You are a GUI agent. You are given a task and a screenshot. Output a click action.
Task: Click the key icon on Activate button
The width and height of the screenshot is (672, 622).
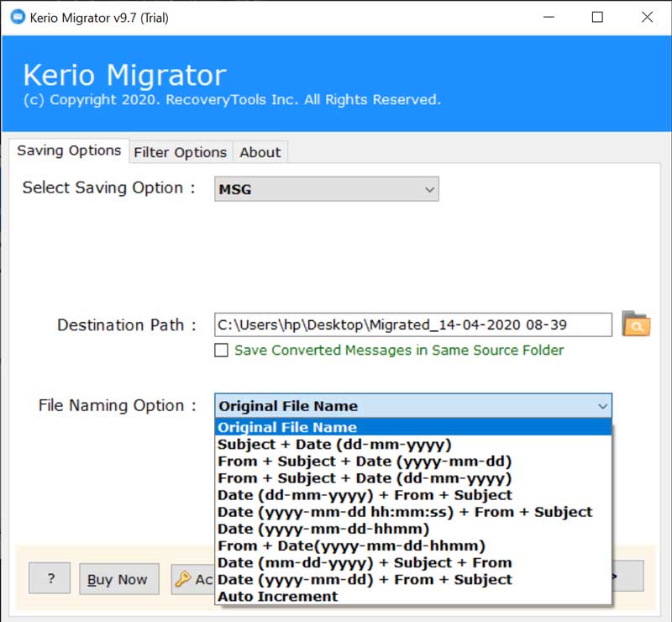(183, 578)
